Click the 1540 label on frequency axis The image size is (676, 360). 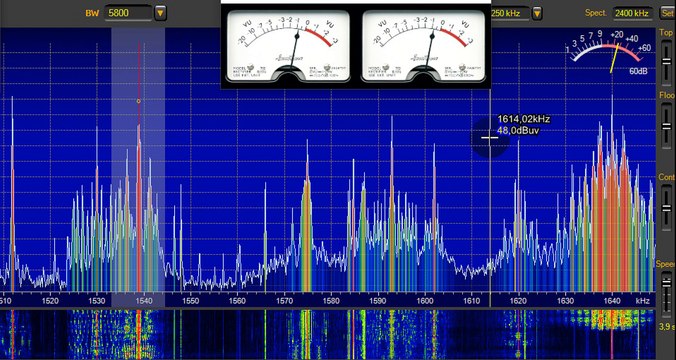tap(144, 301)
